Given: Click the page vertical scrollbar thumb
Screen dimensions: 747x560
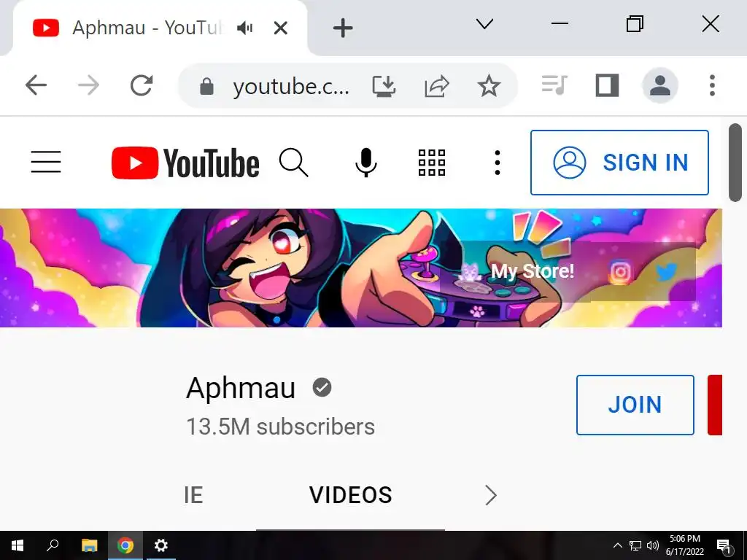Looking at the screenshot, I should pyautogui.click(x=735, y=163).
